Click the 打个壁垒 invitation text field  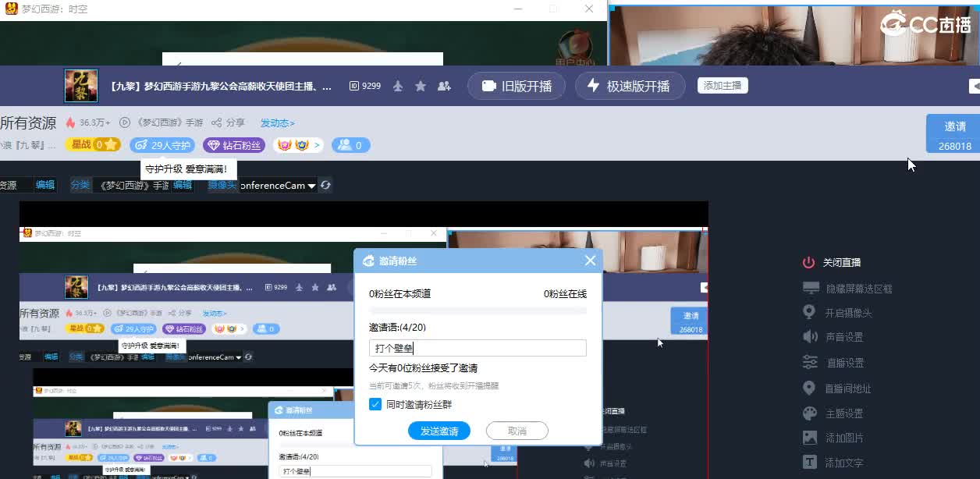478,348
